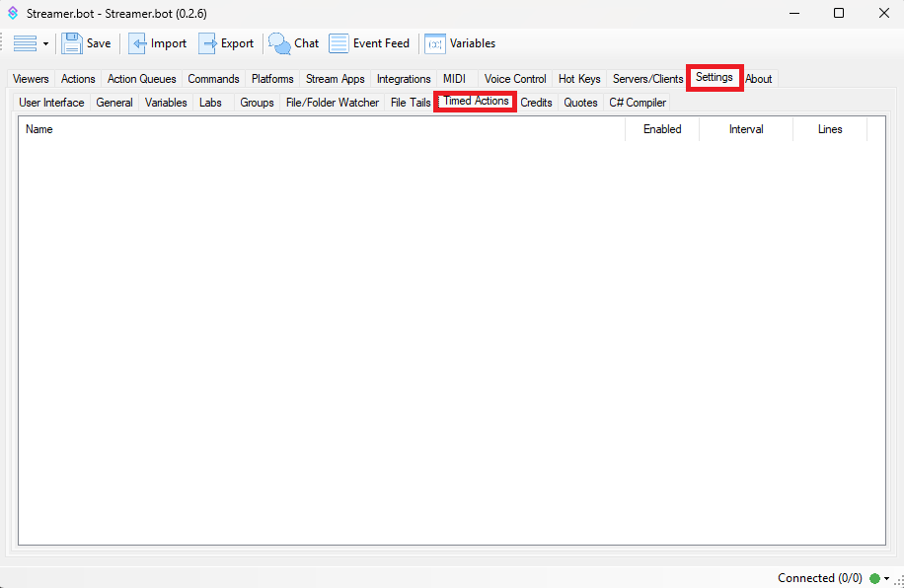Open Chat via speech bubble icon
The height and width of the screenshot is (588, 904).
pyautogui.click(x=280, y=43)
